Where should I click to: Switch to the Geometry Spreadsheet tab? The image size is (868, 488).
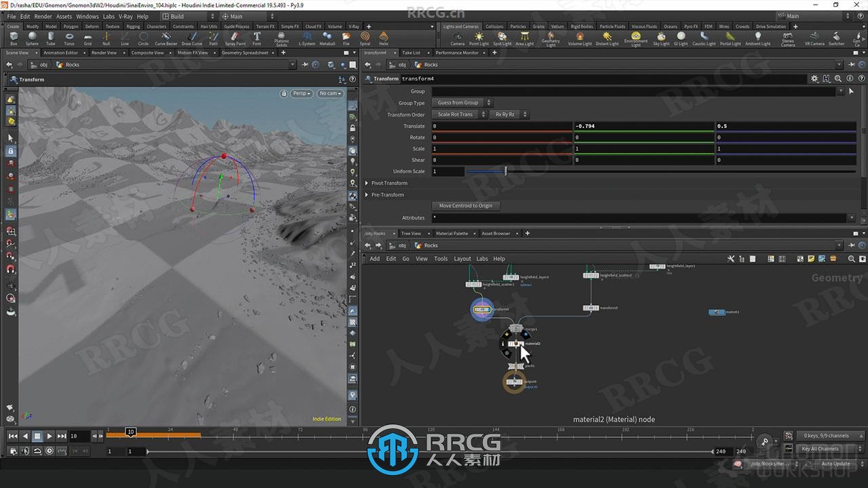click(x=245, y=53)
